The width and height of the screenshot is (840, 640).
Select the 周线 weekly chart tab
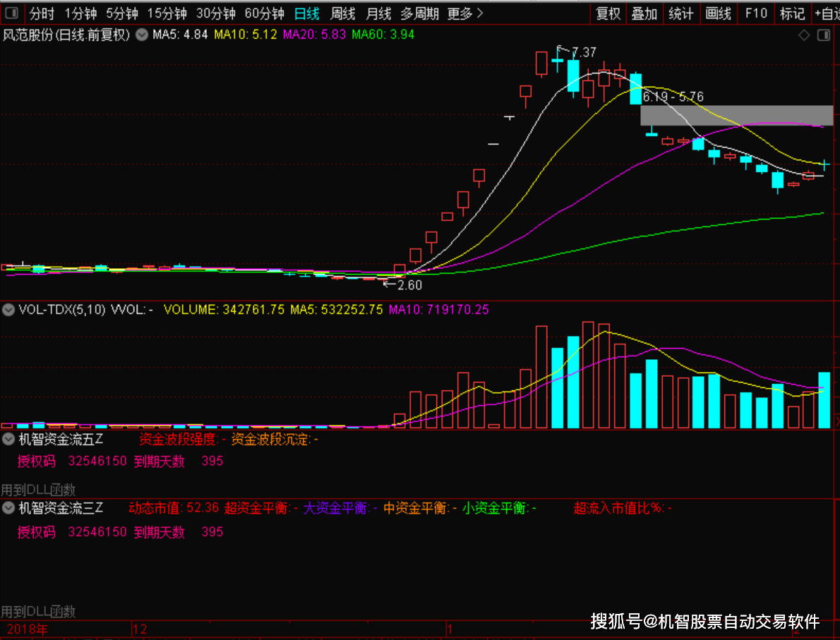tap(343, 13)
